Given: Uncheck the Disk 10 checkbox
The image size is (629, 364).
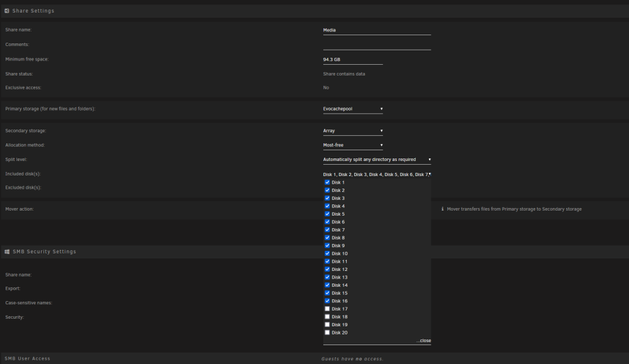Looking at the screenshot, I should (327, 253).
